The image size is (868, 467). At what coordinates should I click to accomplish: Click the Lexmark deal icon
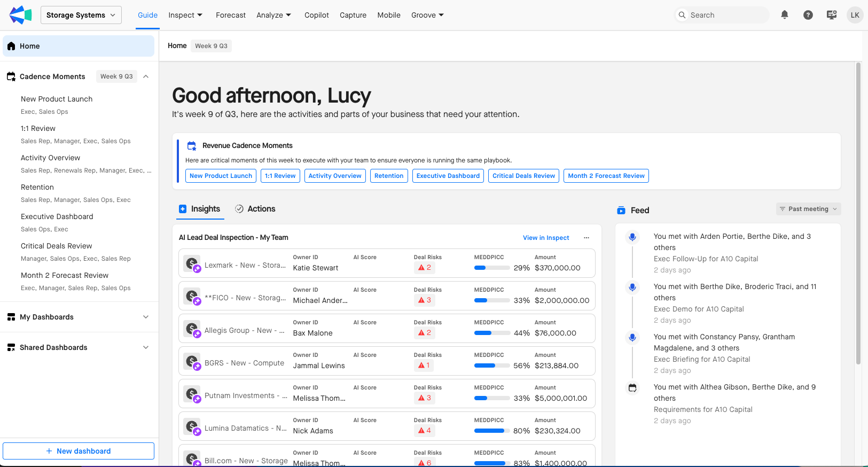[x=192, y=264]
